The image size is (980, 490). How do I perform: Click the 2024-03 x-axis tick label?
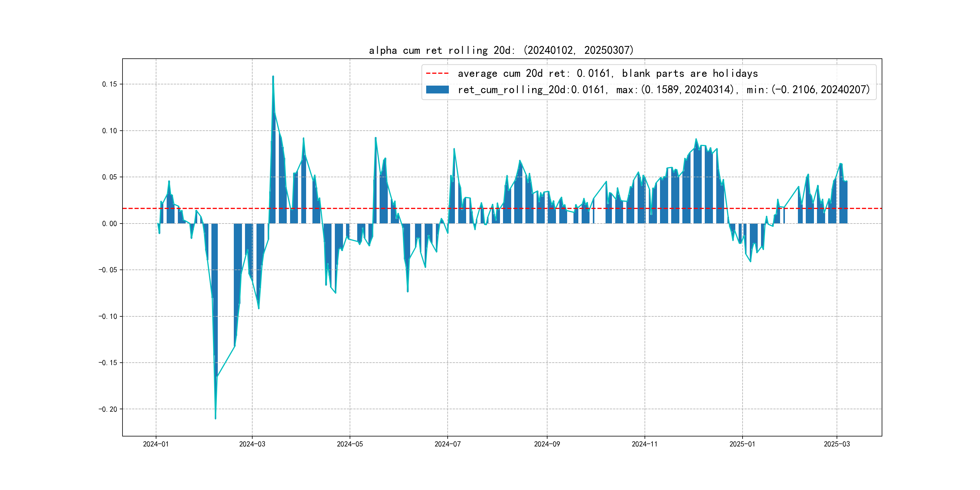click(252, 444)
